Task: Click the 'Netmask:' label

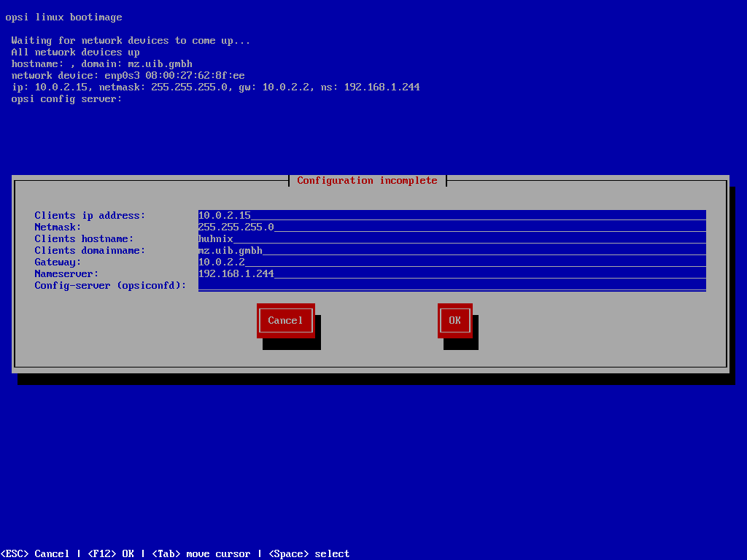Action: click(58, 227)
